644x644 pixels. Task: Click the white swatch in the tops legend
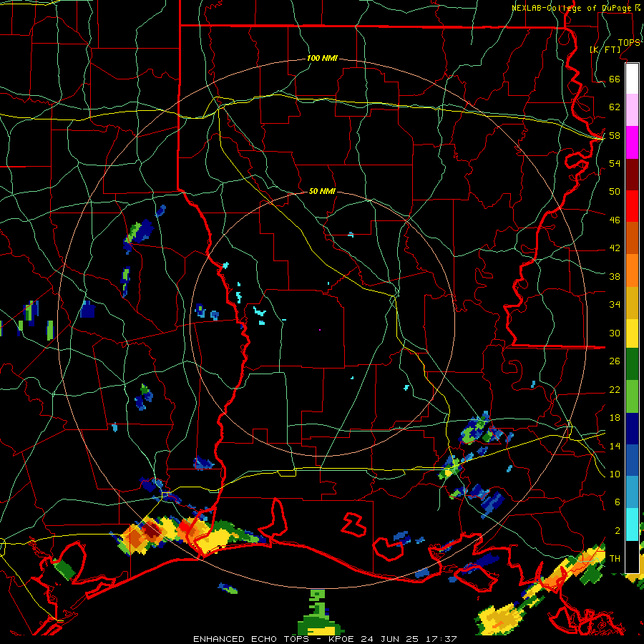tap(632, 79)
